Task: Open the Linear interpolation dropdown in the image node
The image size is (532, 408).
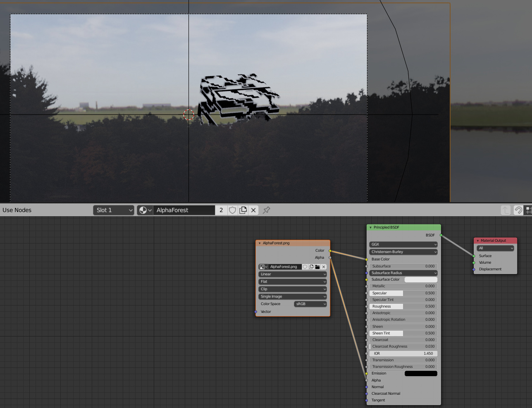Action: click(292, 274)
